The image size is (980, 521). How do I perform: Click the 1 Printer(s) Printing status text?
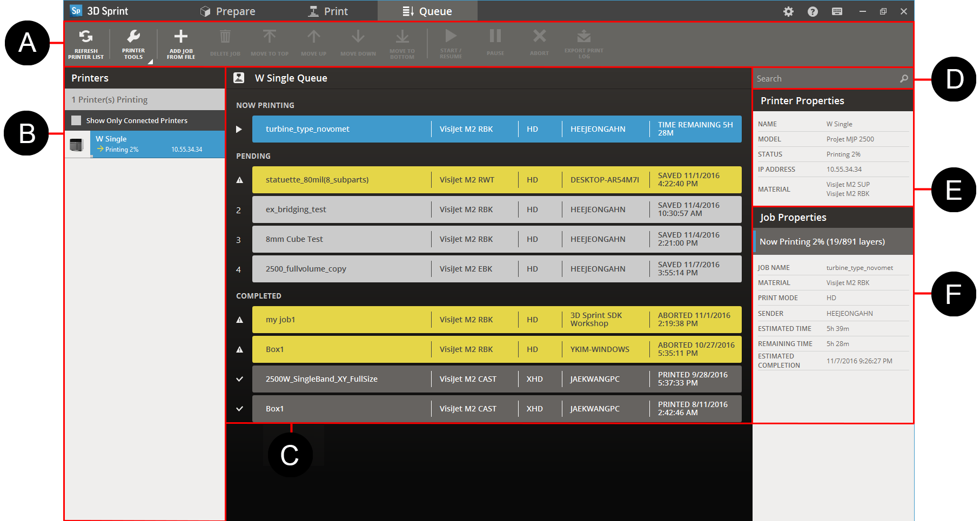tap(110, 100)
